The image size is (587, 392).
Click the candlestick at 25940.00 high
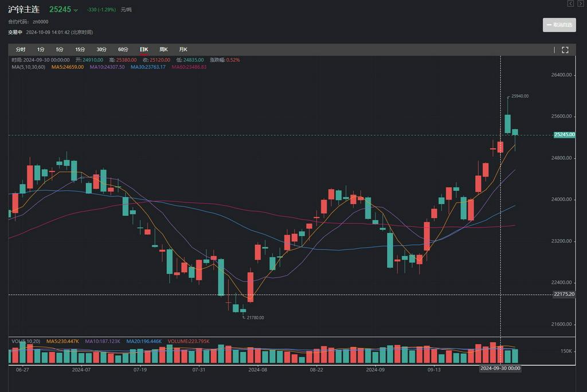coord(507,123)
